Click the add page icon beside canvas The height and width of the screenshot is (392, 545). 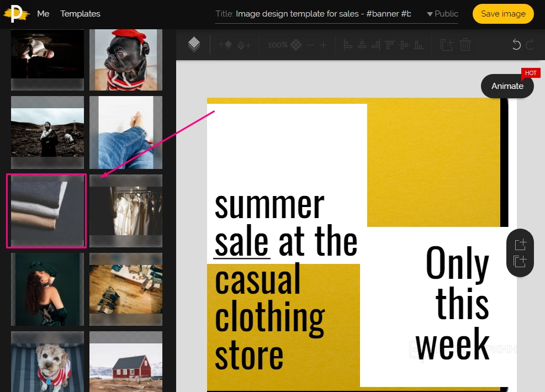tap(520, 244)
